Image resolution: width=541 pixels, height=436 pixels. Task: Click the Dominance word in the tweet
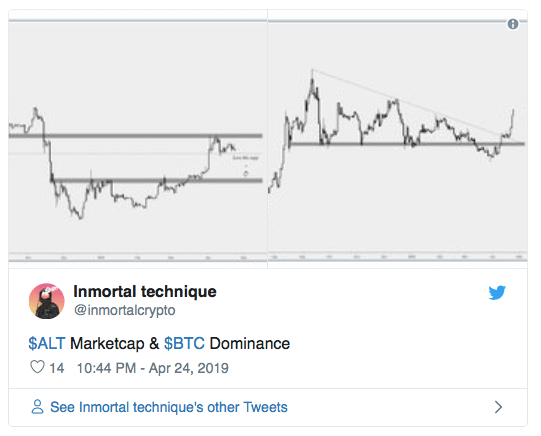[x=250, y=344]
